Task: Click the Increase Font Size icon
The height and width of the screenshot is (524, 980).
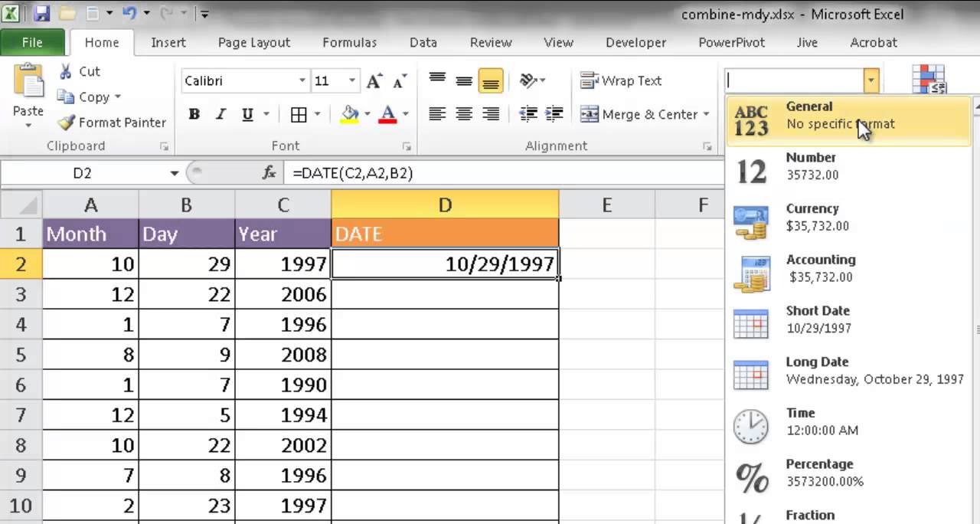Action: pyautogui.click(x=374, y=80)
